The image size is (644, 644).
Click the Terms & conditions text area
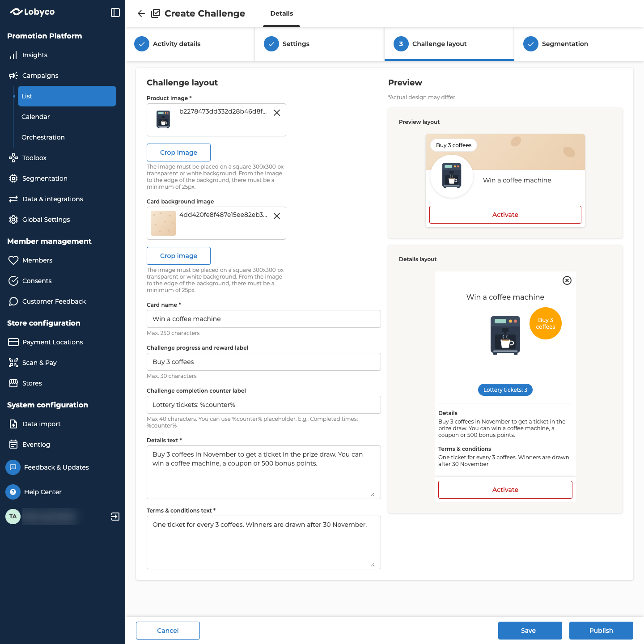click(x=264, y=542)
